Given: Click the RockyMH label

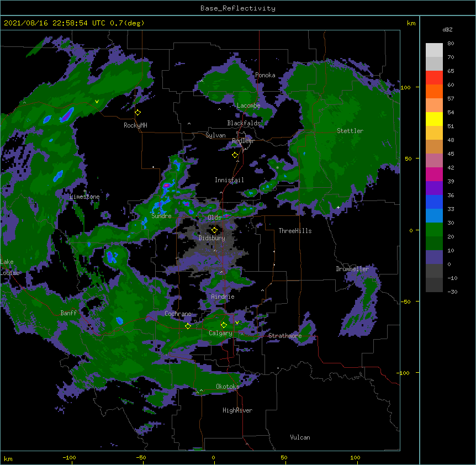Looking at the screenshot, I should (135, 125).
